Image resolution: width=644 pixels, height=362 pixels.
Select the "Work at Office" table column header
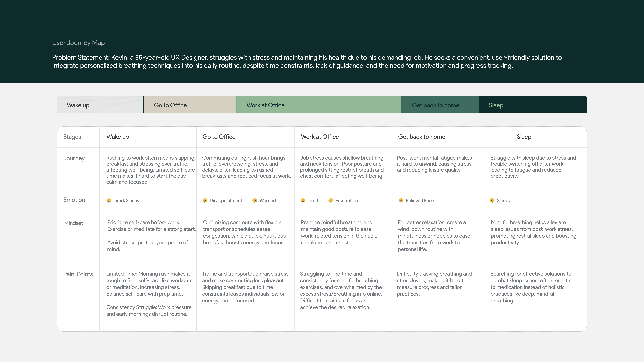coord(320,137)
